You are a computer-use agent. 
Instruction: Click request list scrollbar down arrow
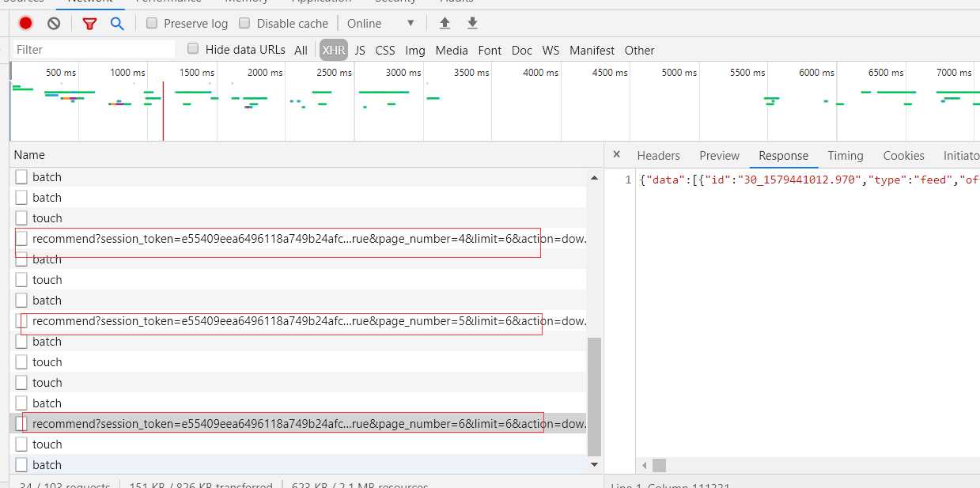tap(595, 464)
